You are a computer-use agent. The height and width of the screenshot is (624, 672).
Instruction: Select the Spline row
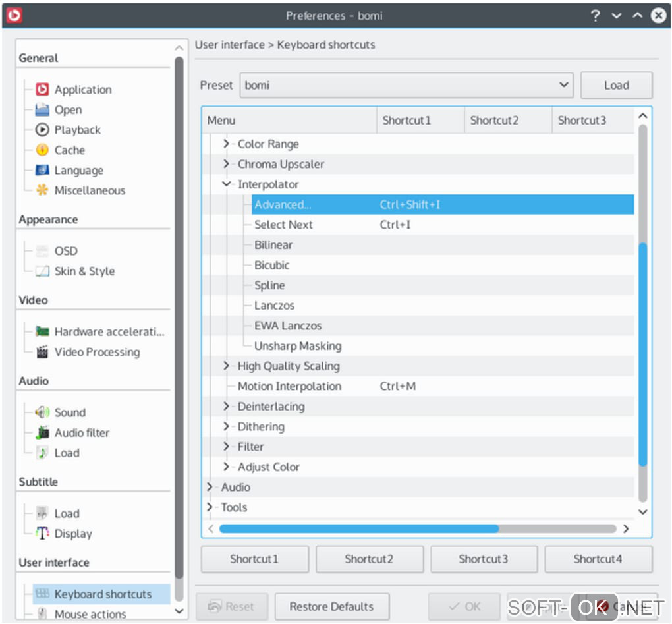443,285
